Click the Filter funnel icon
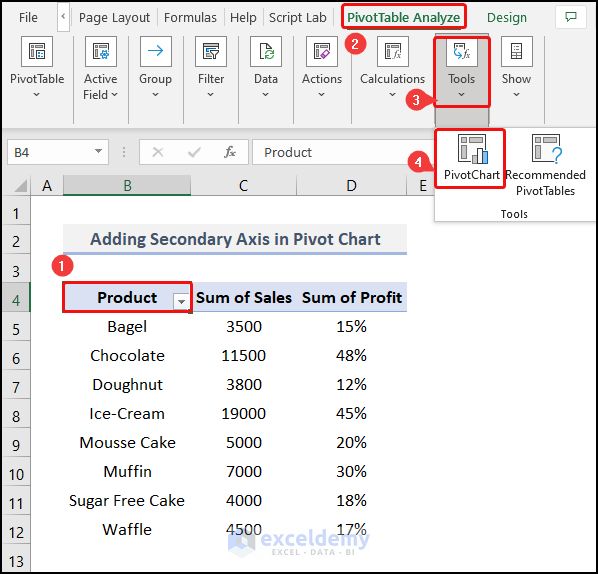This screenshot has width=598, height=574. click(211, 51)
